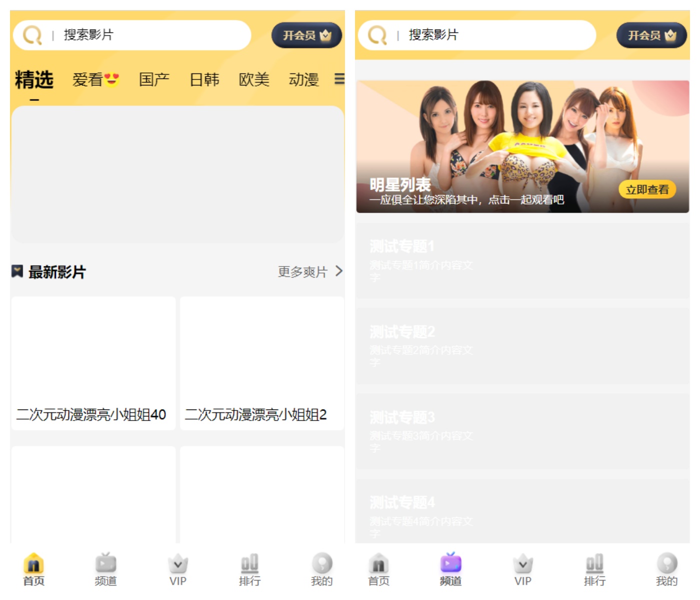Open VIP crown icon in left bottom bar

point(177,564)
